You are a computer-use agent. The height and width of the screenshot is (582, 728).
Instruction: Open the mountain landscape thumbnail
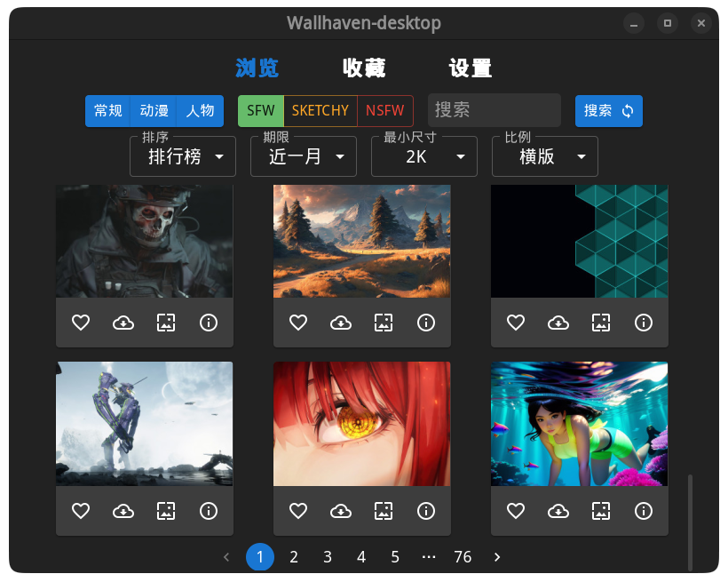[361, 242]
